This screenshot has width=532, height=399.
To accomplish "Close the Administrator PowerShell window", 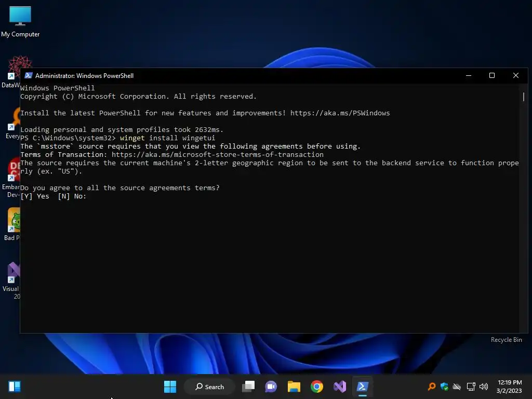I will coord(516,75).
